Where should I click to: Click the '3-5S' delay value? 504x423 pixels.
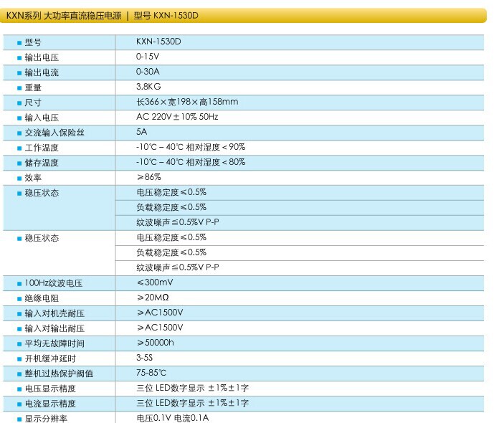tap(145, 358)
